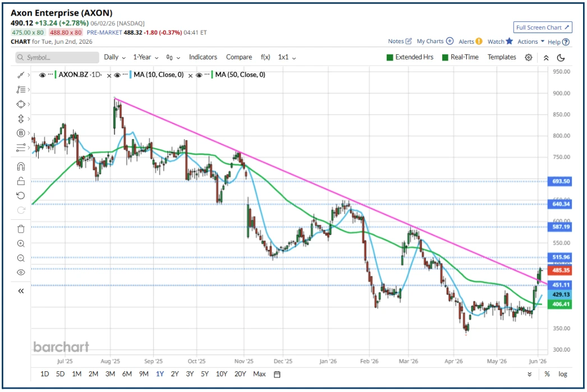Open MA (50) options ellipsis menu
Viewport: 587px width, 392px height.
click(x=207, y=75)
